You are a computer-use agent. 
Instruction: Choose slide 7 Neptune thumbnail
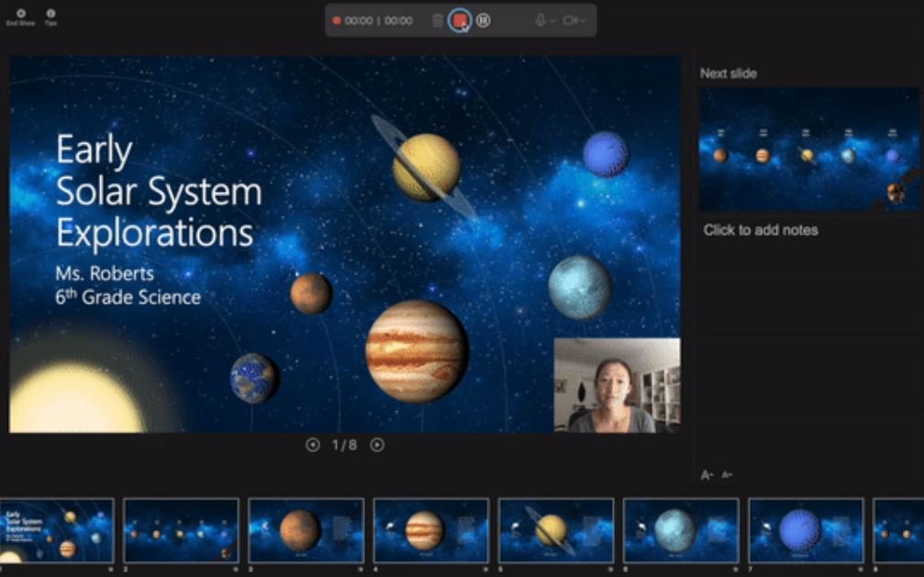click(806, 530)
